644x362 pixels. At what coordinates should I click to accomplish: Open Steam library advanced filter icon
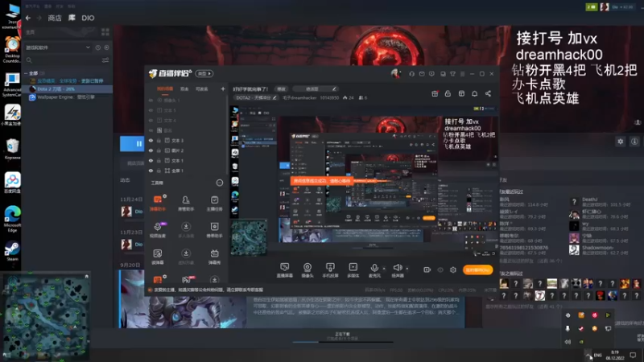click(105, 60)
